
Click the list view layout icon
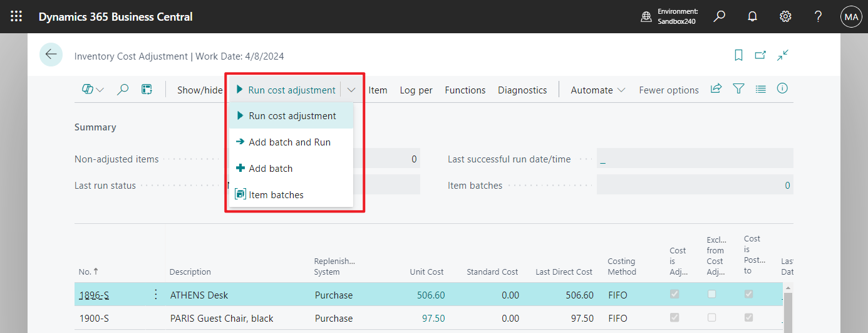tap(761, 89)
